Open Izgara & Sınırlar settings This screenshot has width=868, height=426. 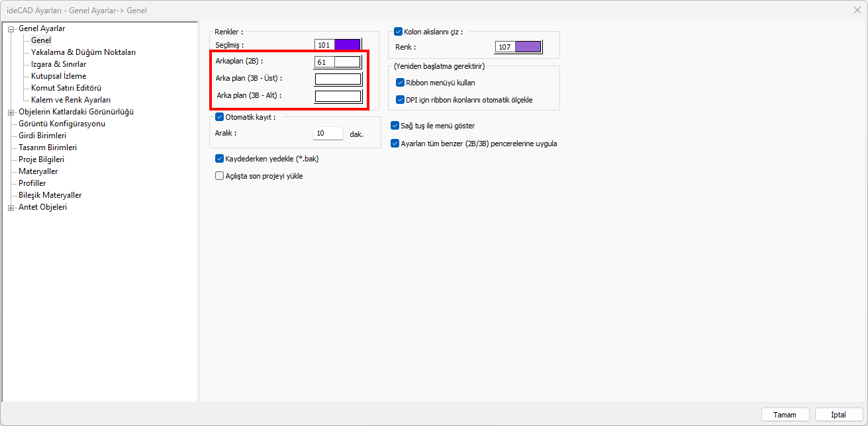(58, 64)
